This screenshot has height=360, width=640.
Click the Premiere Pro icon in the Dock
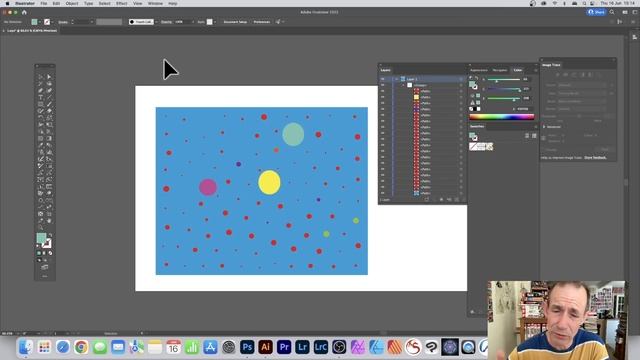tap(284, 347)
